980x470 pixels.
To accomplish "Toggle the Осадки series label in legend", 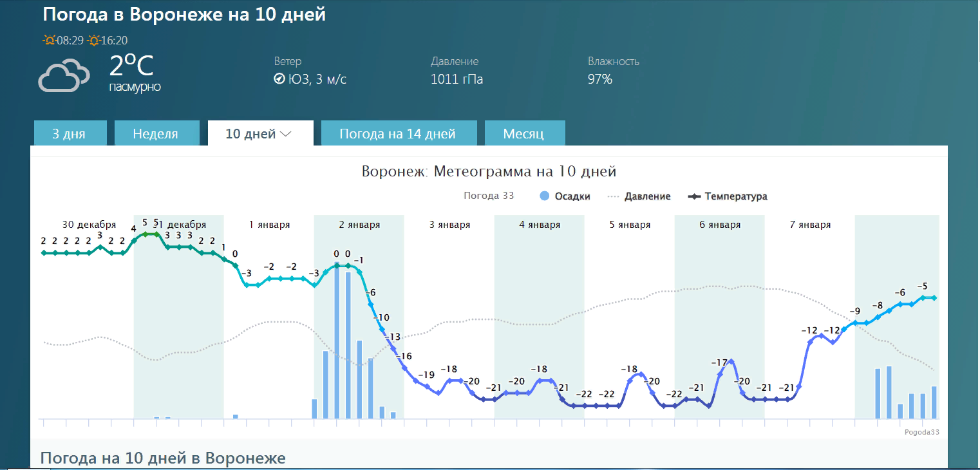I will pos(572,196).
